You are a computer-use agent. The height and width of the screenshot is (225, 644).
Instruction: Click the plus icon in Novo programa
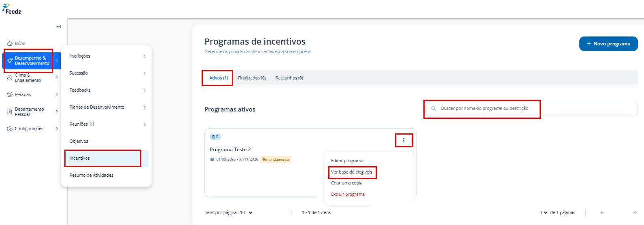pos(589,44)
